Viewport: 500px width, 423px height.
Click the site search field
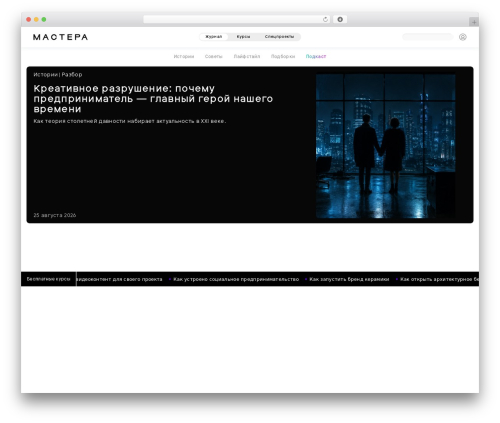(428, 37)
